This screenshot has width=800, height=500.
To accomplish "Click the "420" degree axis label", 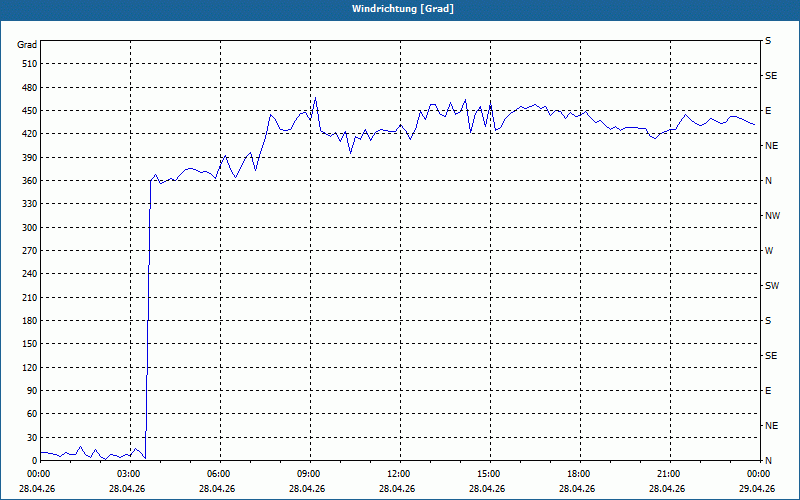I will tap(30, 134).
